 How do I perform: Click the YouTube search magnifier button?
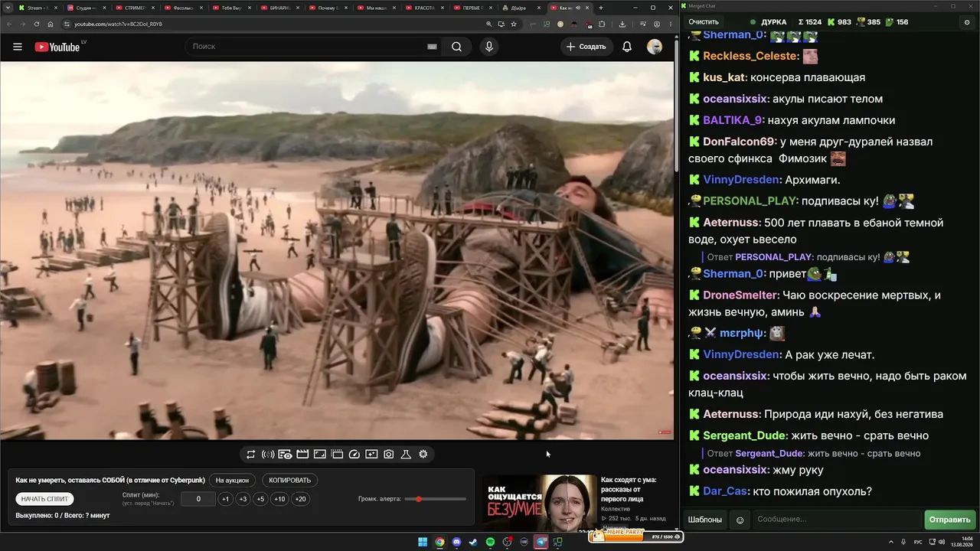pyautogui.click(x=456, y=47)
